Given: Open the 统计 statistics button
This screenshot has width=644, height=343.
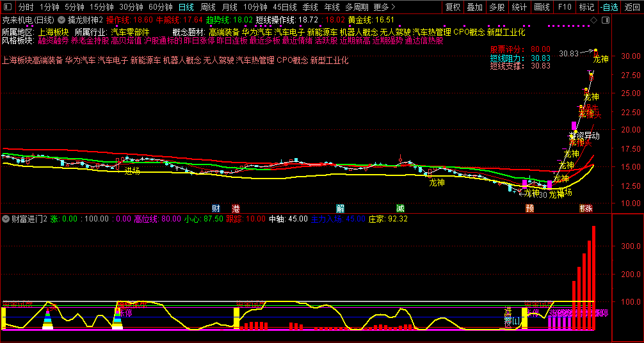Looking at the screenshot, I should [x=520, y=6].
